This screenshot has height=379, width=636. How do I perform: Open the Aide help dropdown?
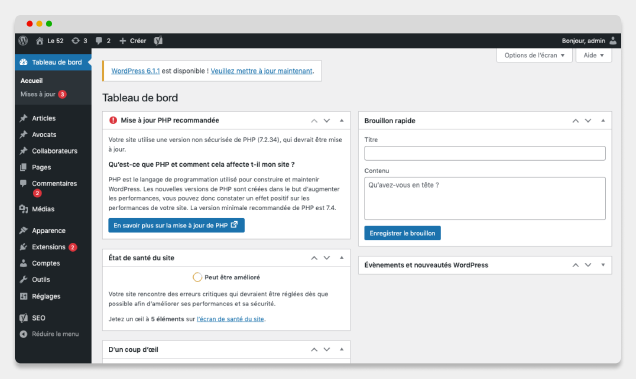point(593,55)
